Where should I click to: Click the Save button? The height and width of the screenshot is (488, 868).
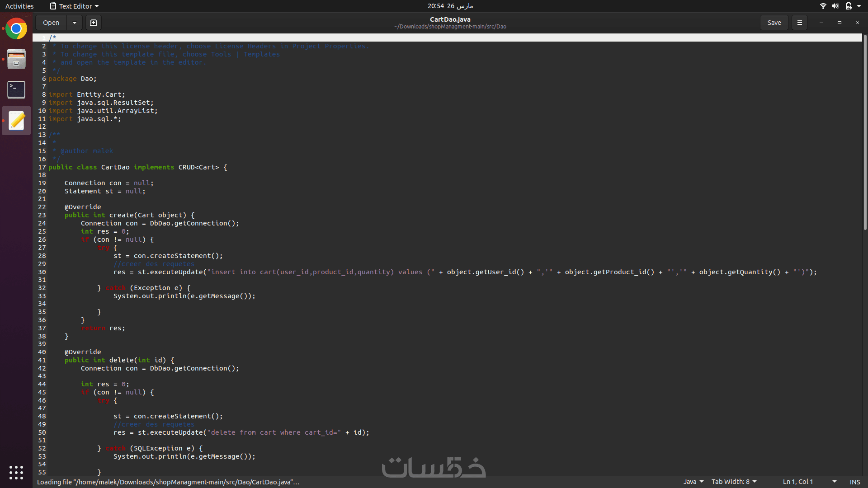pyautogui.click(x=774, y=23)
